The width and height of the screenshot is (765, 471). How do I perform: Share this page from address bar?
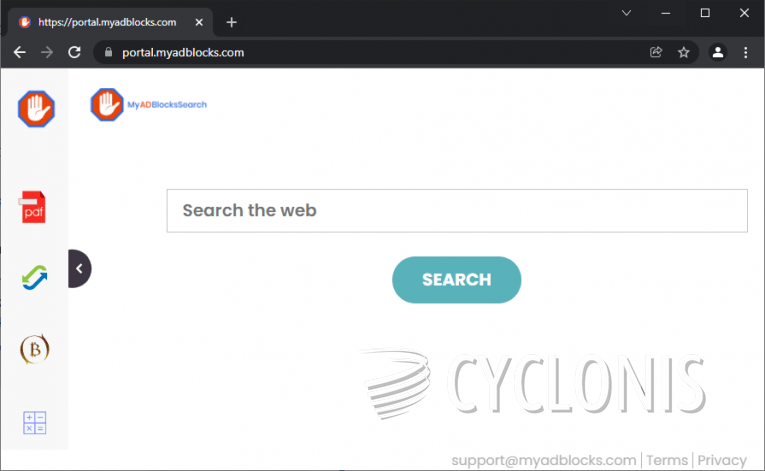click(656, 52)
